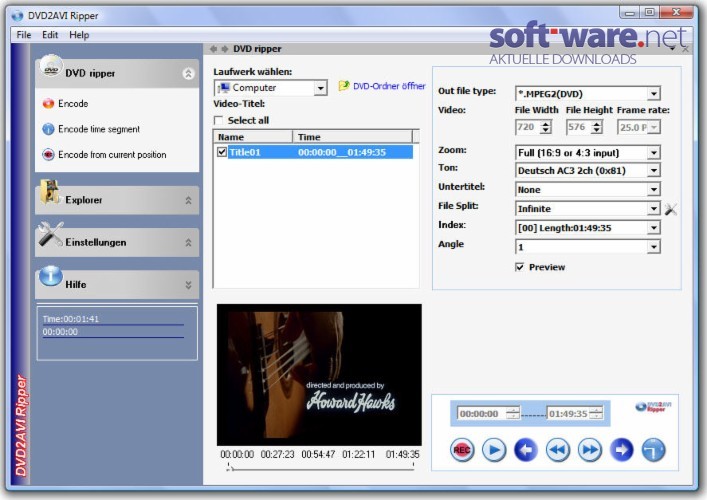Screen dimensions: 707x500
Task: Open the Zoom dropdown
Action: pyautogui.click(x=654, y=153)
